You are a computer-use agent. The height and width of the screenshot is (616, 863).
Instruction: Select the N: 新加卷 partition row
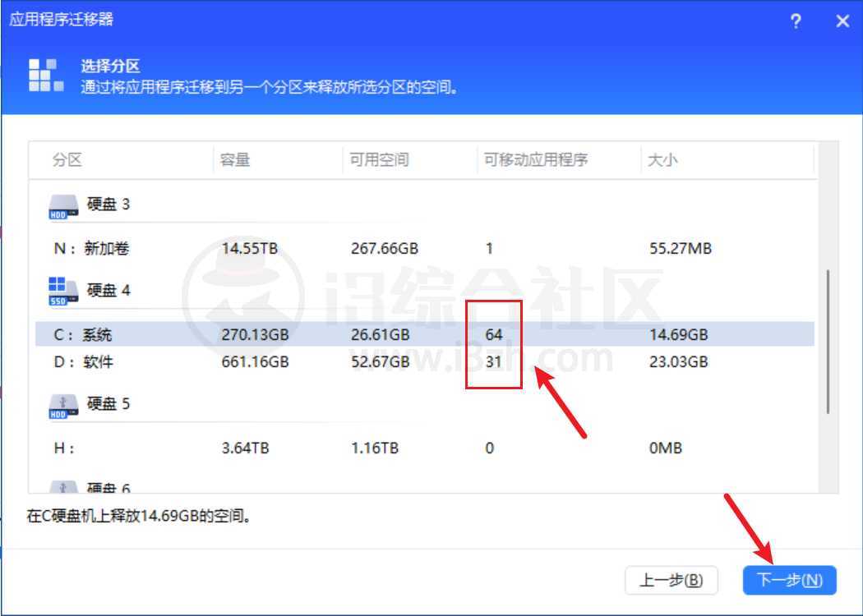pos(424,249)
